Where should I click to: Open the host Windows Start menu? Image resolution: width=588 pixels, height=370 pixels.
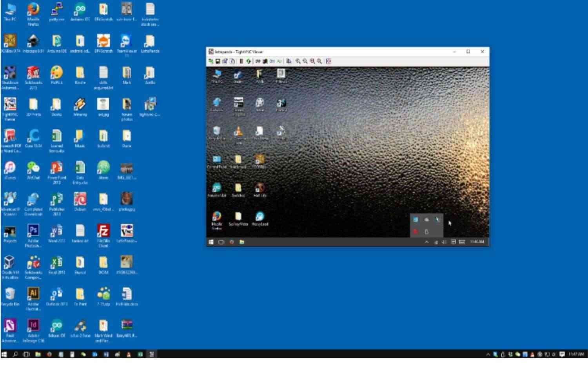coord(4,354)
